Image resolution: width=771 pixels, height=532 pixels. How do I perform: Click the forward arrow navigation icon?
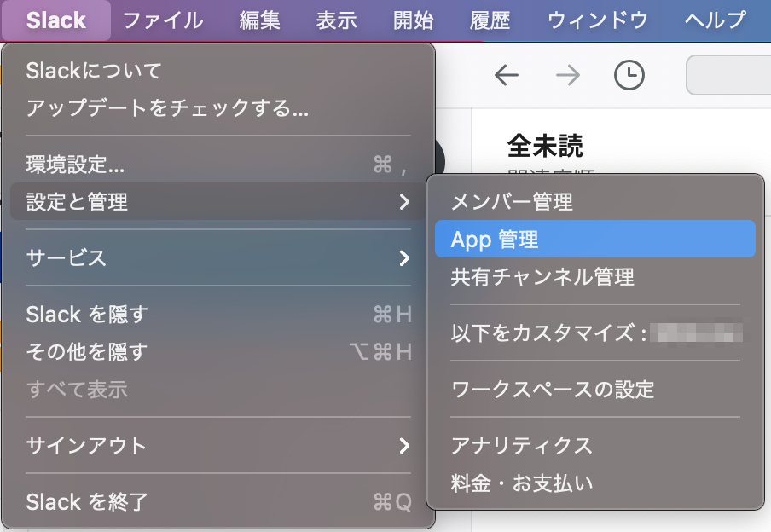click(568, 75)
